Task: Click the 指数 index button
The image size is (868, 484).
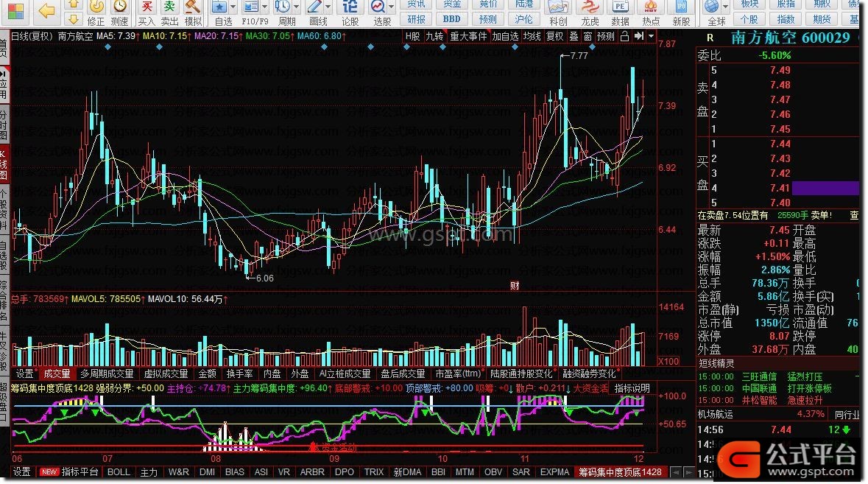Action: click(x=786, y=19)
